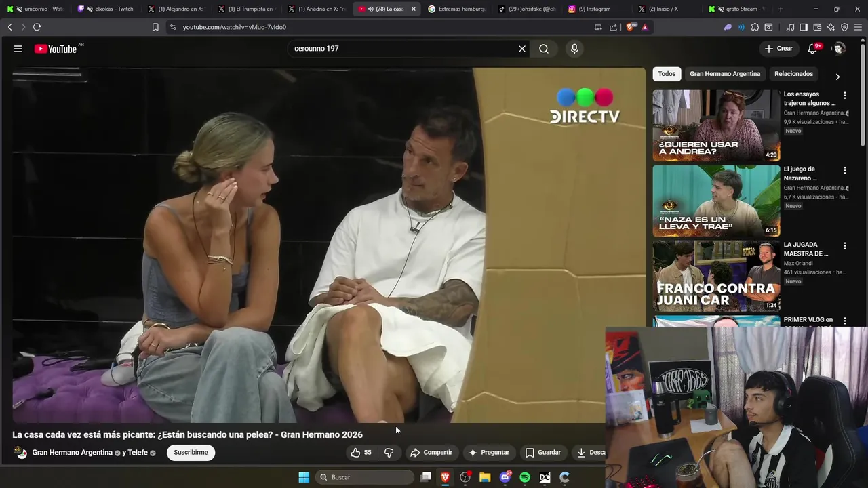Open 'Naza es un lleva y trae' thumbnail

pos(716,201)
